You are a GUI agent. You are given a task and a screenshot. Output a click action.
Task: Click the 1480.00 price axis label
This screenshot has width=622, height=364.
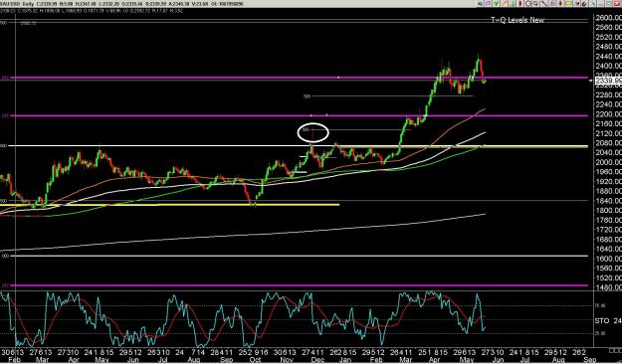click(608, 287)
